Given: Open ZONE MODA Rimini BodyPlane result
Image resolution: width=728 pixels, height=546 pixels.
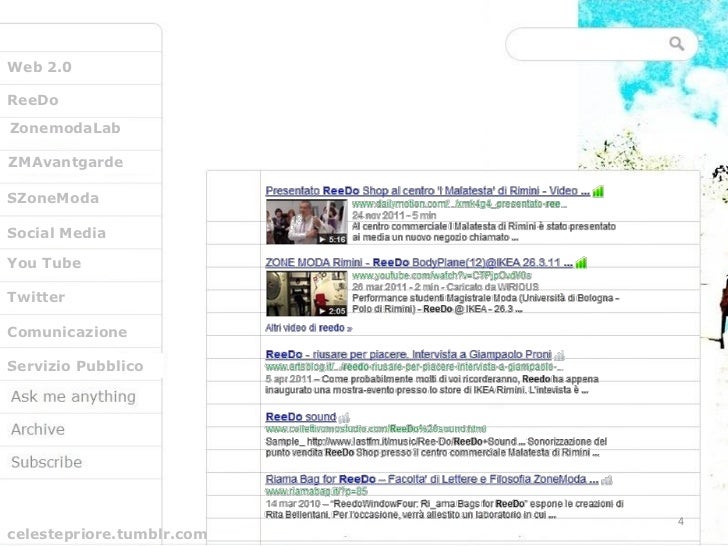Looking at the screenshot, I should [x=419, y=263].
